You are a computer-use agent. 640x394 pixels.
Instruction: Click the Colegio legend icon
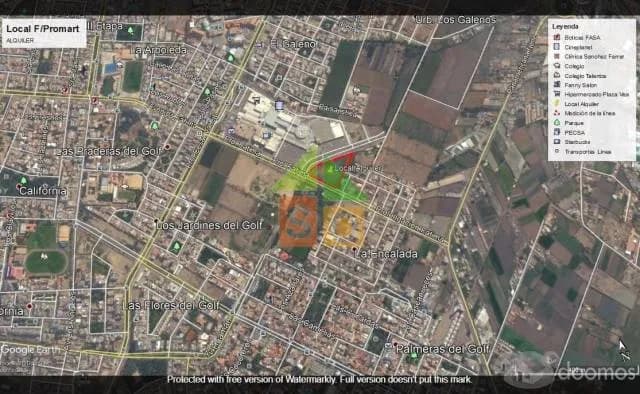pos(557,66)
